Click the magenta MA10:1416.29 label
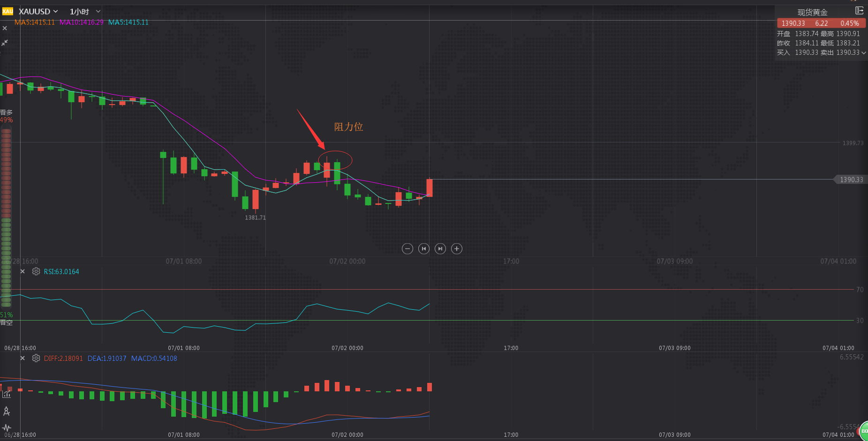This screenshot has height=441, width=868. 82,22
